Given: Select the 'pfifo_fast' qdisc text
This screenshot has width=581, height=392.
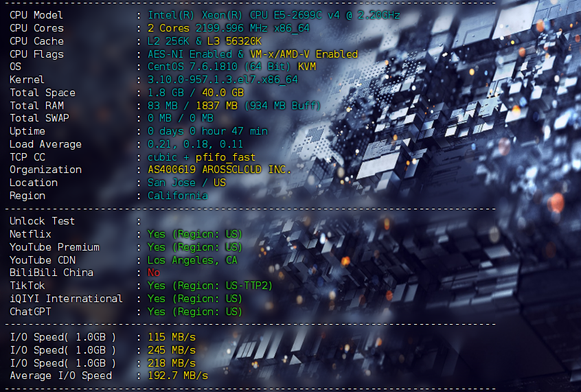Looking at the screenshot, I should click(226, 157).
